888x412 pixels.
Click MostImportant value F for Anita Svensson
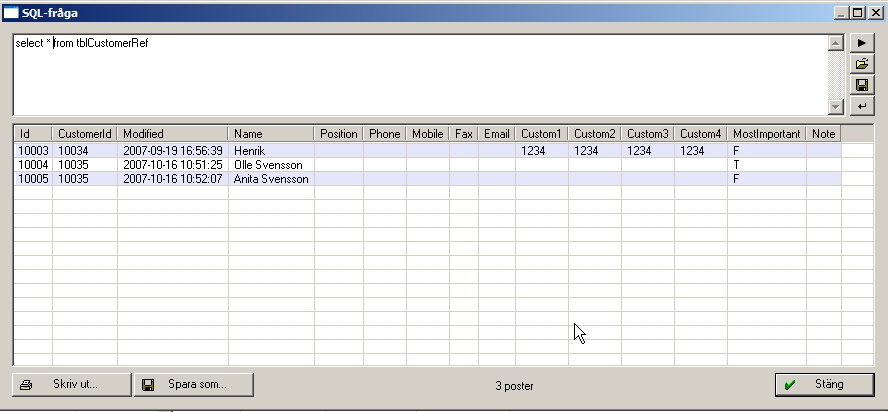[x=767, y=179]
